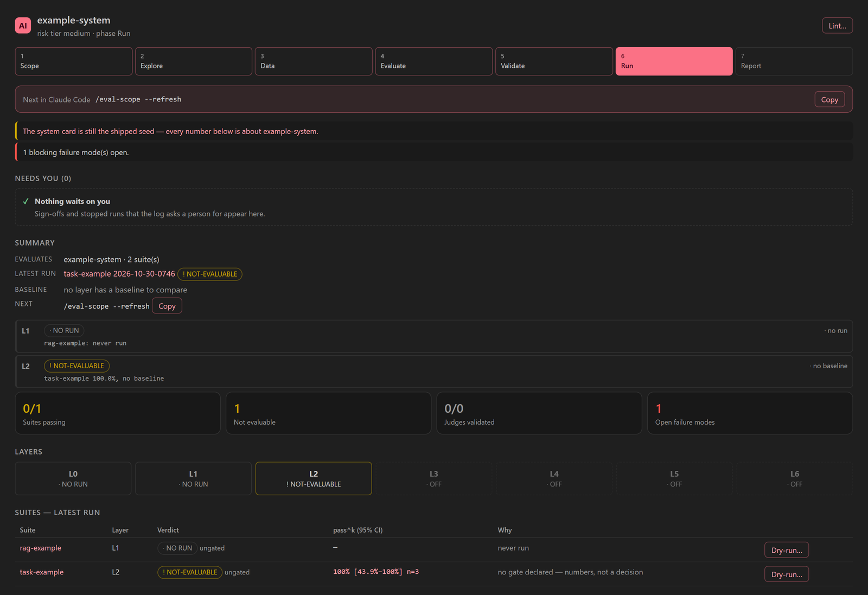The image size is (868, 595).
Task: Click the green checkmark beside Nothing waits on you
Action: (25, 201)
